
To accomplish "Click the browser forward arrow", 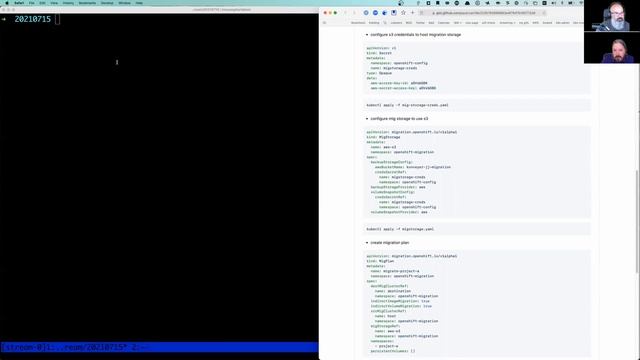I will pyautogui.click(x=354, y=13).
